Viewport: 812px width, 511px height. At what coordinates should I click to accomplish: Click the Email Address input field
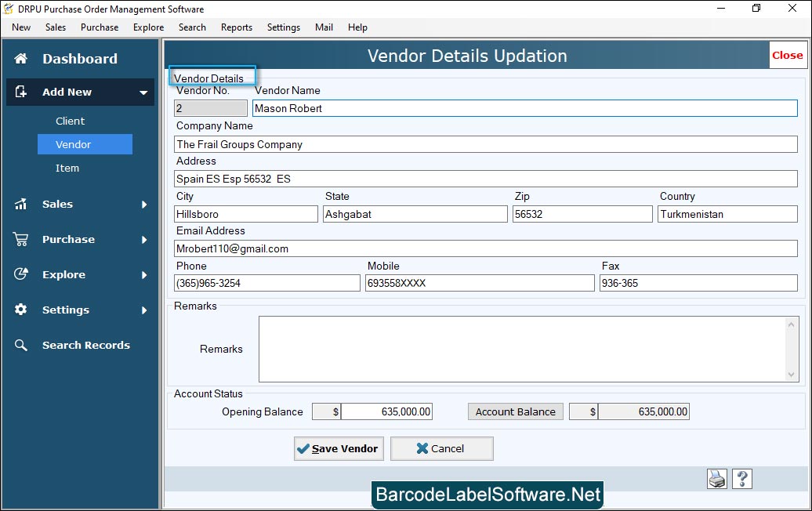coord(485,248)
